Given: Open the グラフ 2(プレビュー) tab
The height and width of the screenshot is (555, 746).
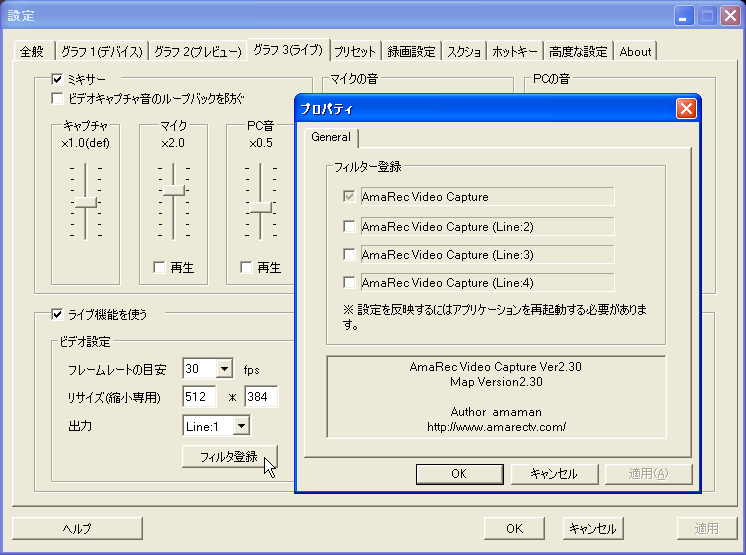Looking at the screenshot, I should tap(197, 51).
